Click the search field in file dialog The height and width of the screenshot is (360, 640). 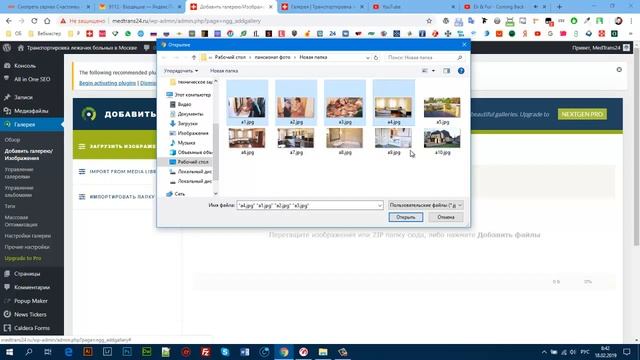click(x=425, y=58)
